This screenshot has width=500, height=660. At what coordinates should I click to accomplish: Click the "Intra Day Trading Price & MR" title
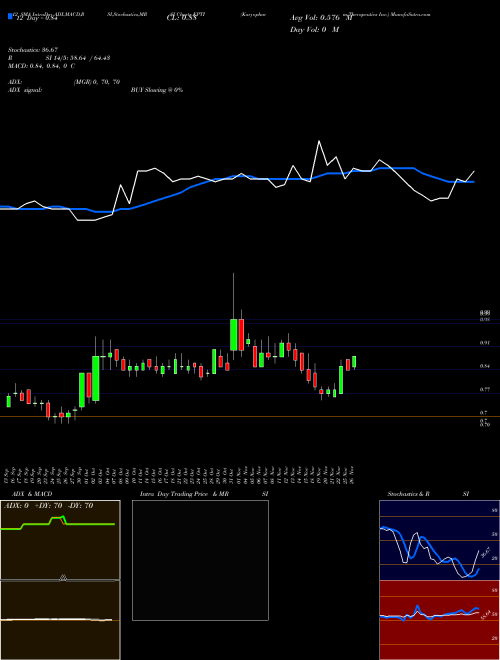(x=184, y=494)
